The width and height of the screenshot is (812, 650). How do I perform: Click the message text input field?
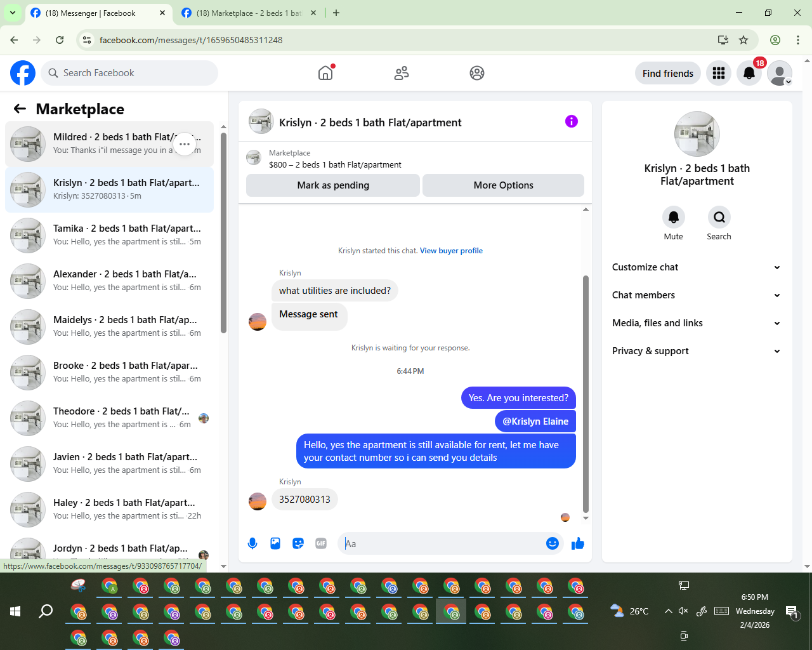443,543
